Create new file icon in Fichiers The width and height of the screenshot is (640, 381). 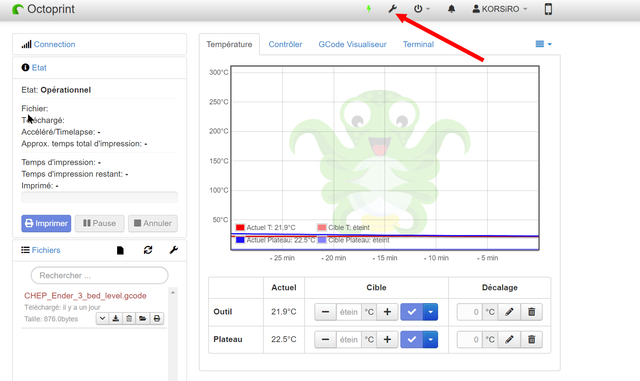[120, 250]
